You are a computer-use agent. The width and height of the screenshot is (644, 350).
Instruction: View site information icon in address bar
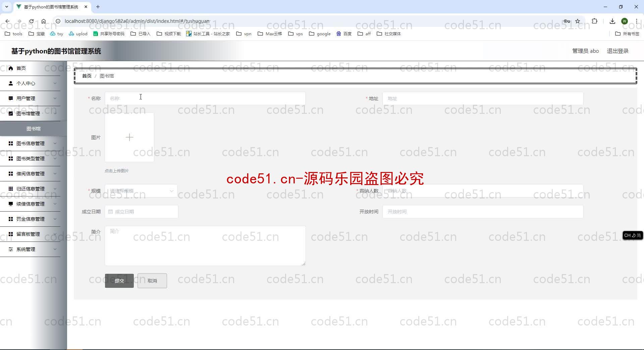coord(58,21)
